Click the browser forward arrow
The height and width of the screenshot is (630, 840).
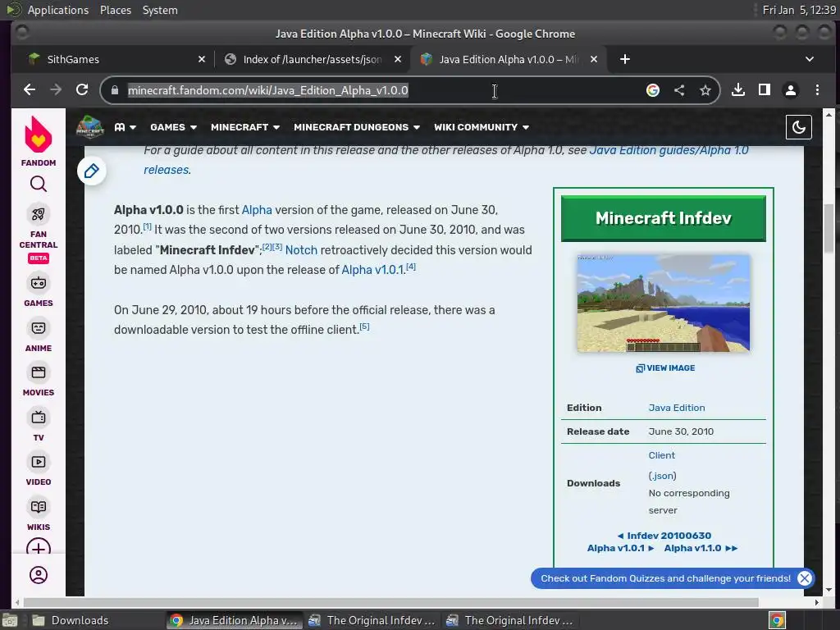coord(56,89)
